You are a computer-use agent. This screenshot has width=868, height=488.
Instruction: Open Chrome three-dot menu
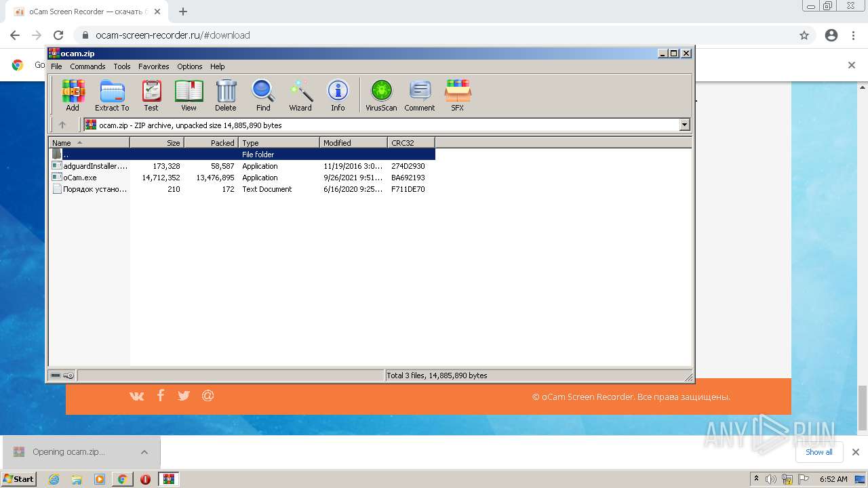[x=853, y=35]
